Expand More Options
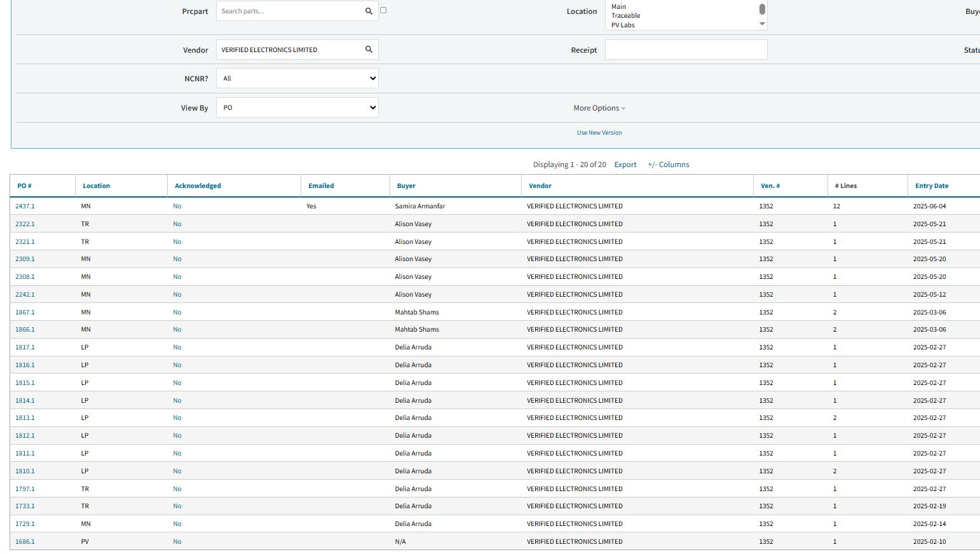Image resolution: width=980 pixels, height=554 pixels. (x=599, y=108)
